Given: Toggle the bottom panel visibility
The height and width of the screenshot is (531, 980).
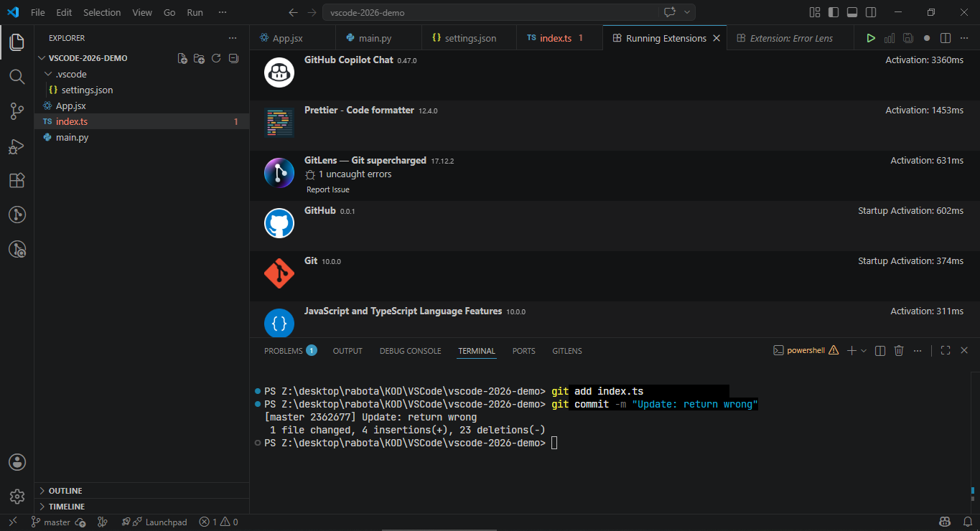Looking at the screenshot, I should pos(852,12).
